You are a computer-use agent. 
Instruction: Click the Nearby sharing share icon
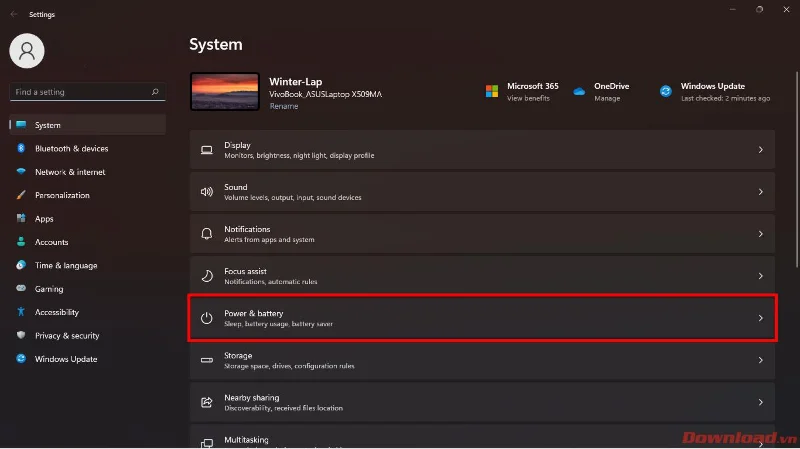(x=207, y=402)
